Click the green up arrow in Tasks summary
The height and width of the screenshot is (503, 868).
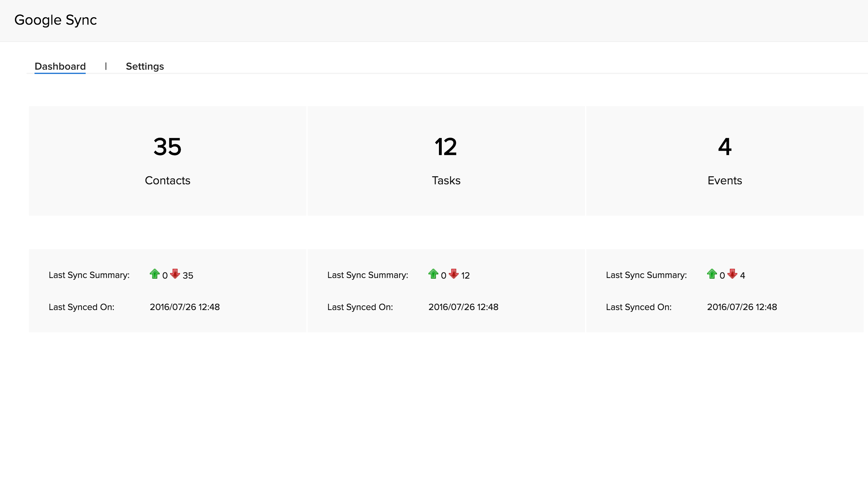[x=433, y=274]
